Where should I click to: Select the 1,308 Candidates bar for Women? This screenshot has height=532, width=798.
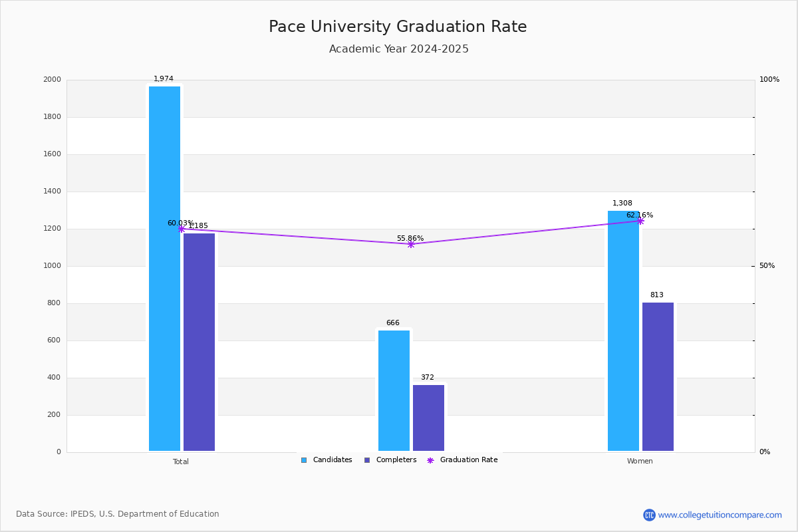tap(623, 331)
